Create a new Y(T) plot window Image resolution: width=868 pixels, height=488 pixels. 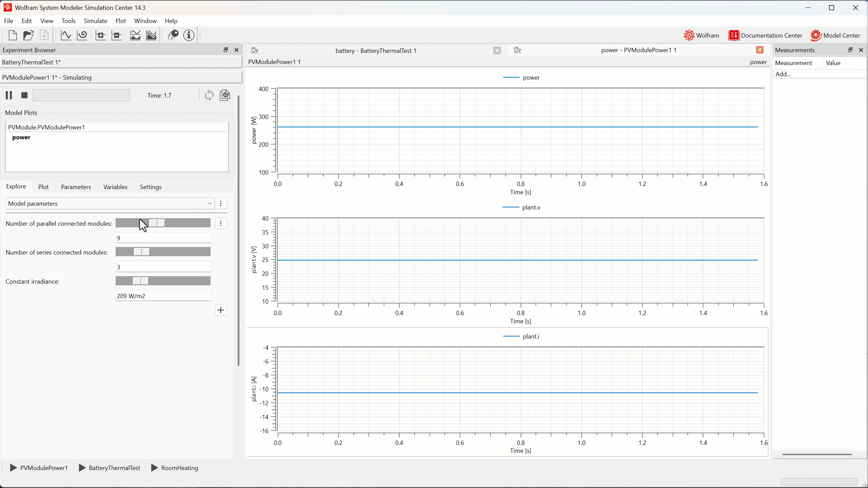pyautogui.click(x=66, y=35)
